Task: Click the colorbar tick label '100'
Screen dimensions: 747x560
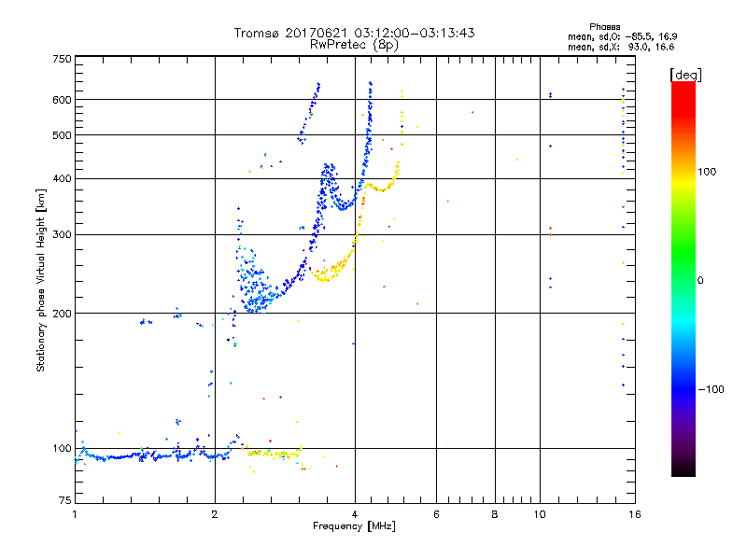Action: pos(707,172)
